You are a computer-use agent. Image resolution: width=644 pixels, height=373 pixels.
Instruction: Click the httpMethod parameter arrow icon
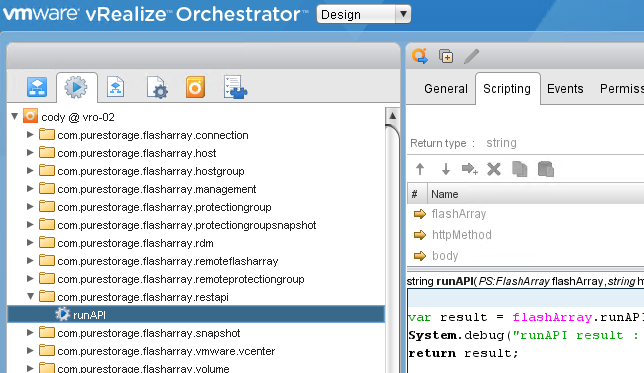tap(420, 235)
